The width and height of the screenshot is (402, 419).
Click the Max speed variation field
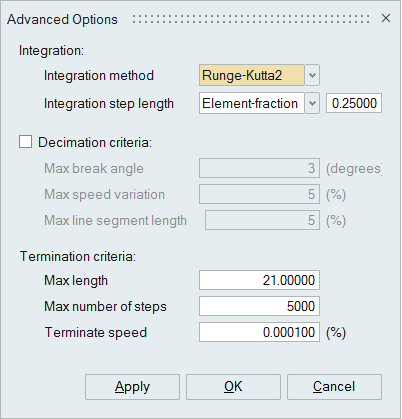tap(259, 194)
